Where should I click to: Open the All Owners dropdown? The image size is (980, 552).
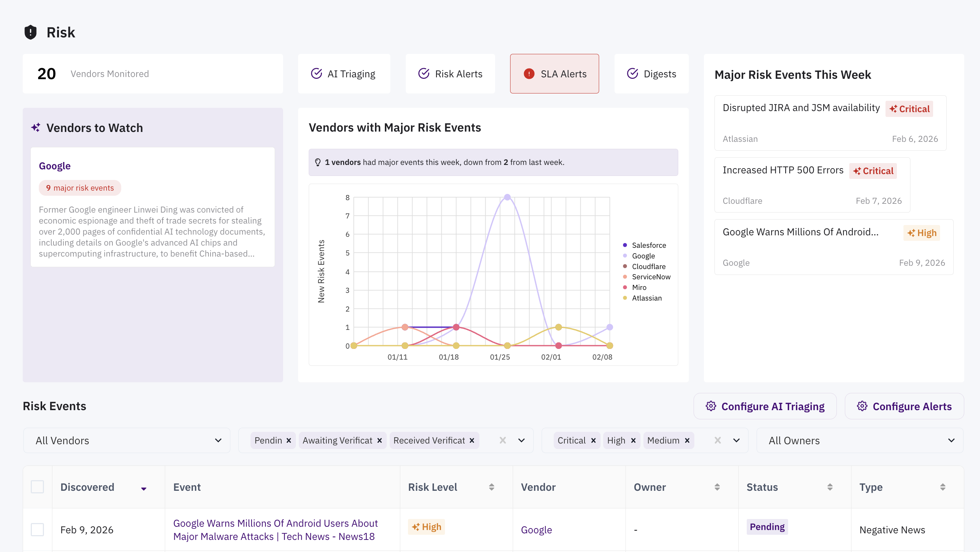[860, 441]
